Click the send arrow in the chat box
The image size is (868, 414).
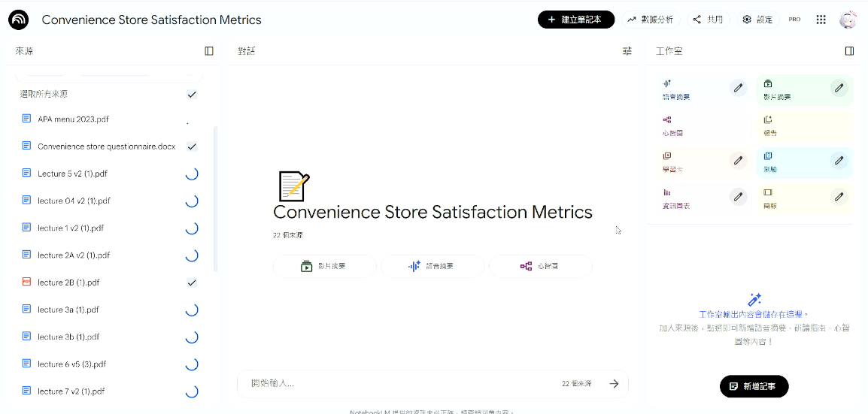tap(614, 384)
